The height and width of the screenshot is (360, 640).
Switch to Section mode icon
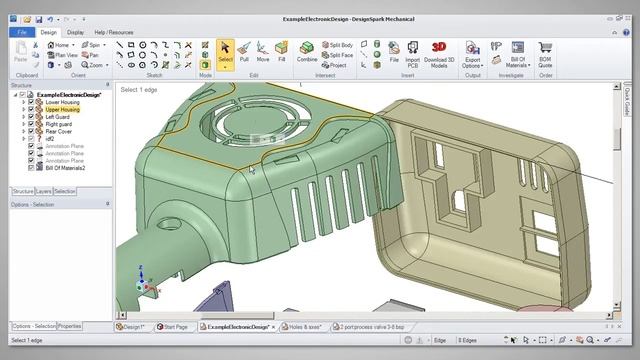(205, 55)
